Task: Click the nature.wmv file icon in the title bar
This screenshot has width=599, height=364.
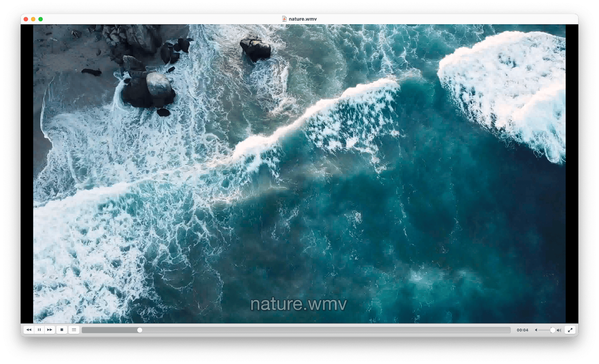Action: tap(285, 19)
